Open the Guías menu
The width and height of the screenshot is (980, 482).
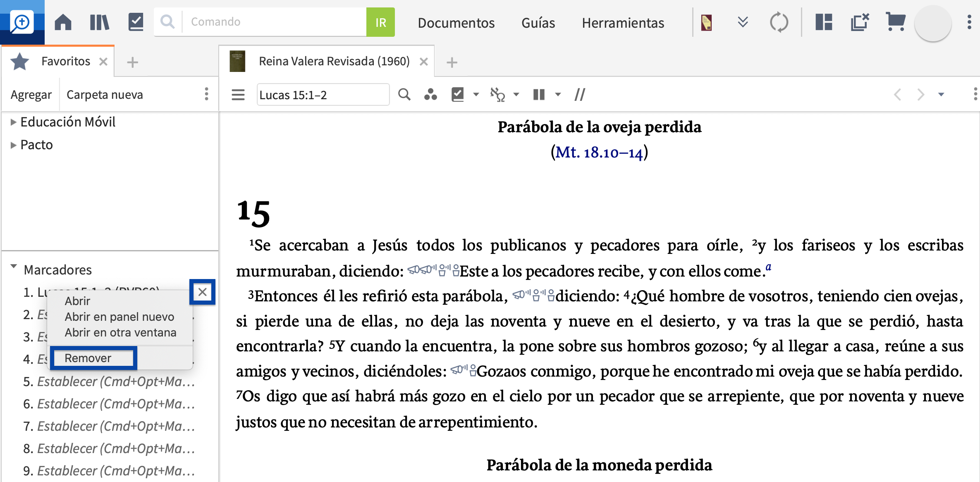(538, 23)
